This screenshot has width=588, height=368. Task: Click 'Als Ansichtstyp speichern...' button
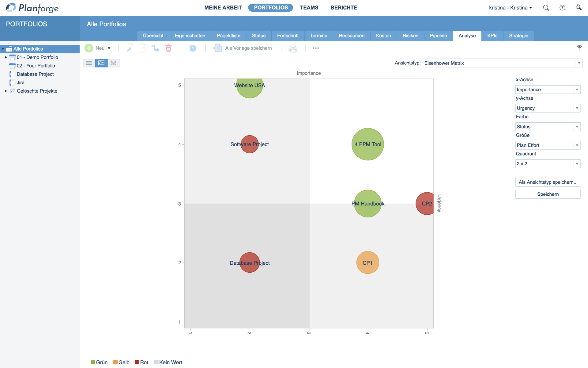[548, 182]
